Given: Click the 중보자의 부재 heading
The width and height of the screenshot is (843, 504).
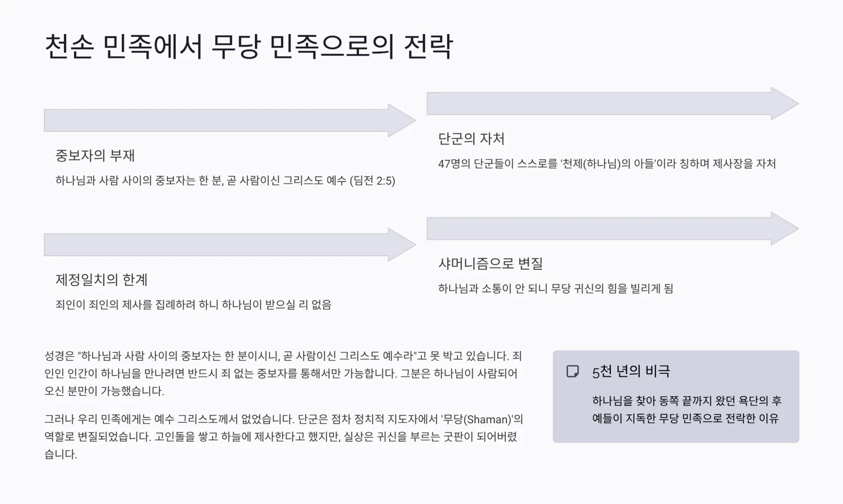Looking at the screenshot, I should (95, 155).
